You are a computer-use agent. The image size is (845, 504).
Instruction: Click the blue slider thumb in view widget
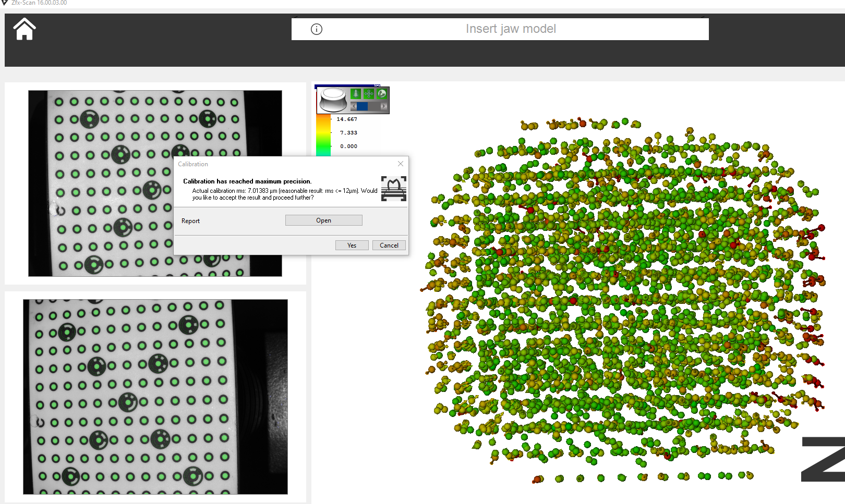click(x=362, y=106)
